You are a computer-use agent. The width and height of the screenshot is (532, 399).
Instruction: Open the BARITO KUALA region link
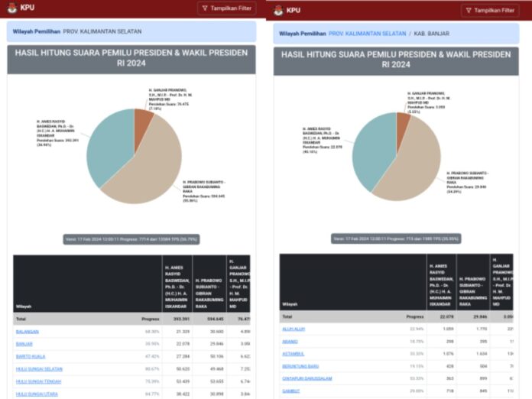tap(32, 355)
